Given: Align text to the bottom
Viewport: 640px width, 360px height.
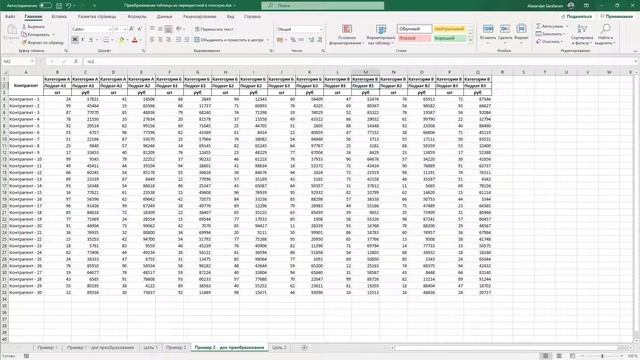Looking at the screenshot, I should point(168,29).
